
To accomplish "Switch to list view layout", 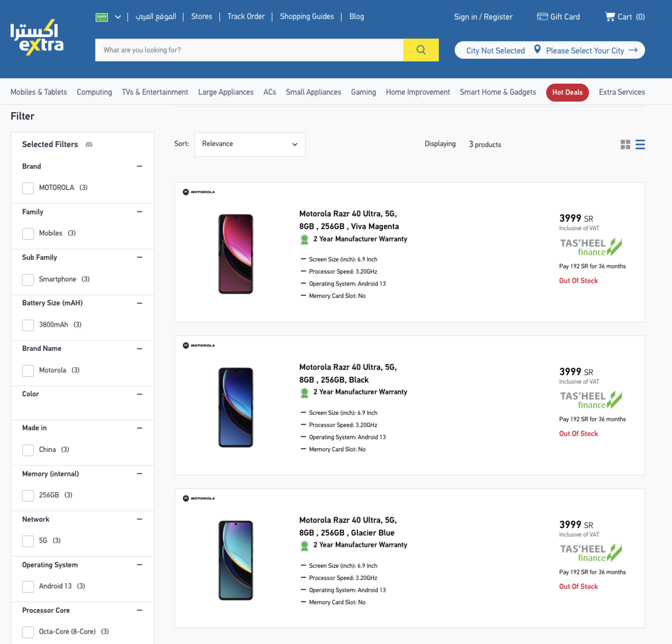I will 640,144.
